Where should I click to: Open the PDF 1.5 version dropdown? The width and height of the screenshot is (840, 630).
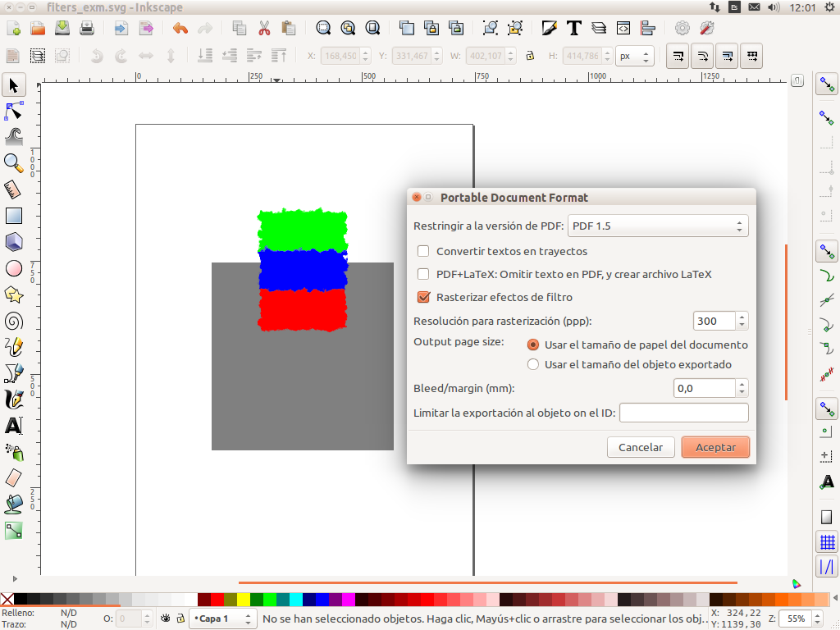point(658,225)
